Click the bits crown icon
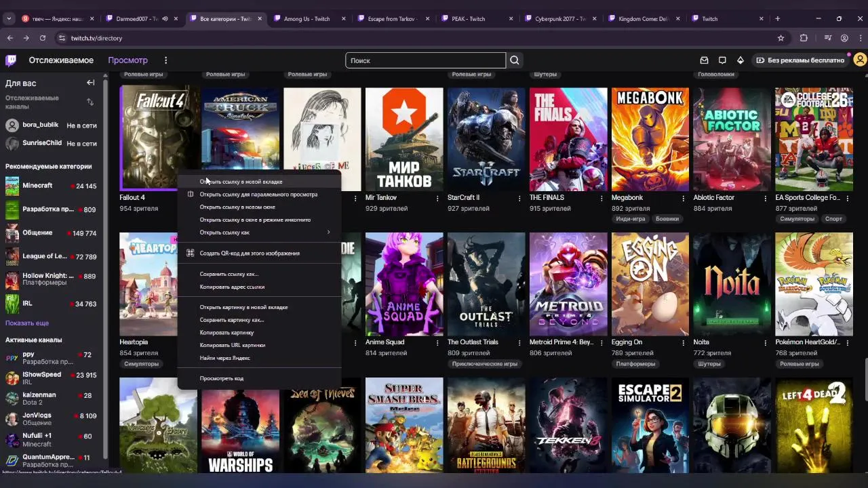868x488 pixels. pos(741,60)
